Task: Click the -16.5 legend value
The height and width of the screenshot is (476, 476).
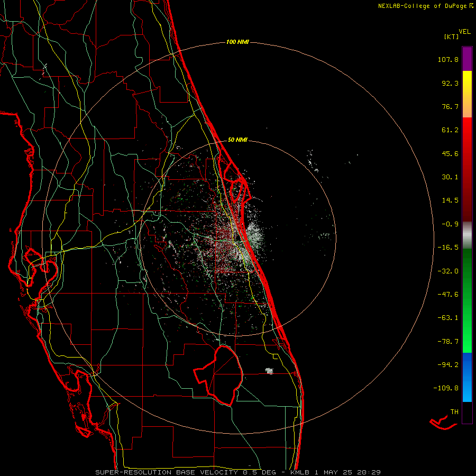Action: tap(448, 248)
